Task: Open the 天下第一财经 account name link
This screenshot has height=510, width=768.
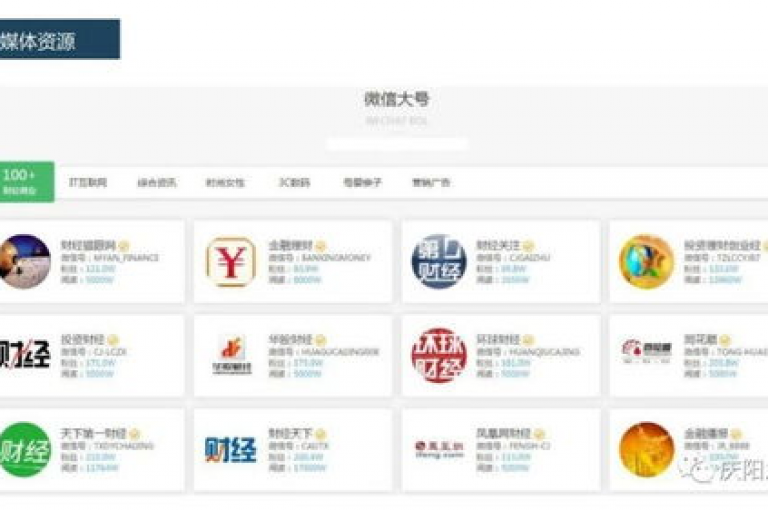Action: tap(94, 434)
